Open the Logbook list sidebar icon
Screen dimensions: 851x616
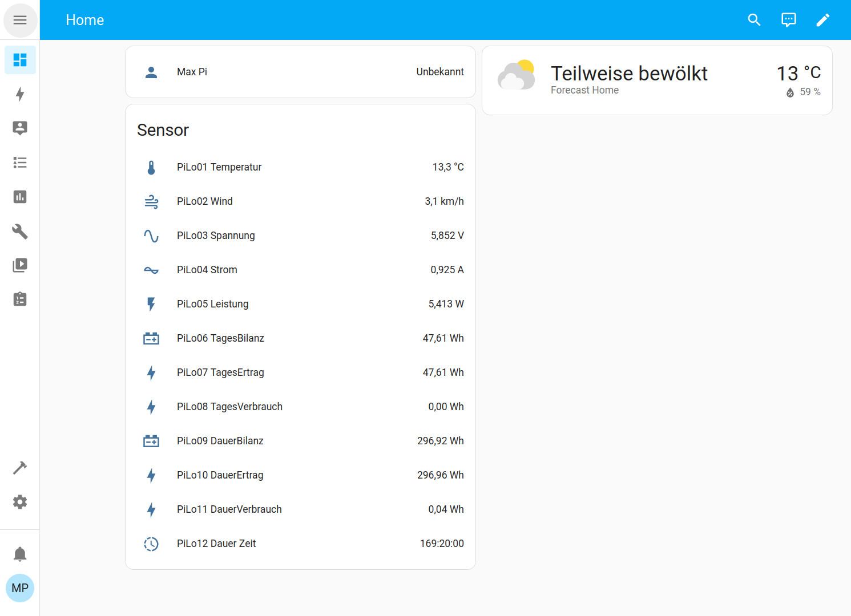pyautogui.click(x=20, y=163)
